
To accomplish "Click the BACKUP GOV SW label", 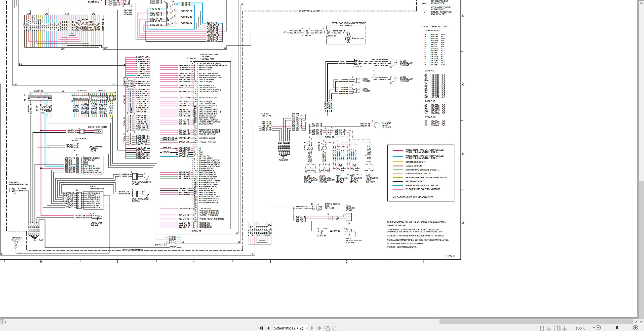I will coord(128,11).
